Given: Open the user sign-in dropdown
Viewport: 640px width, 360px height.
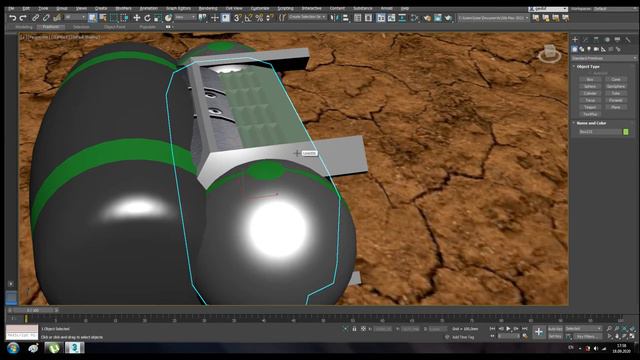Looking at the screenshot, I should (548, 9).
